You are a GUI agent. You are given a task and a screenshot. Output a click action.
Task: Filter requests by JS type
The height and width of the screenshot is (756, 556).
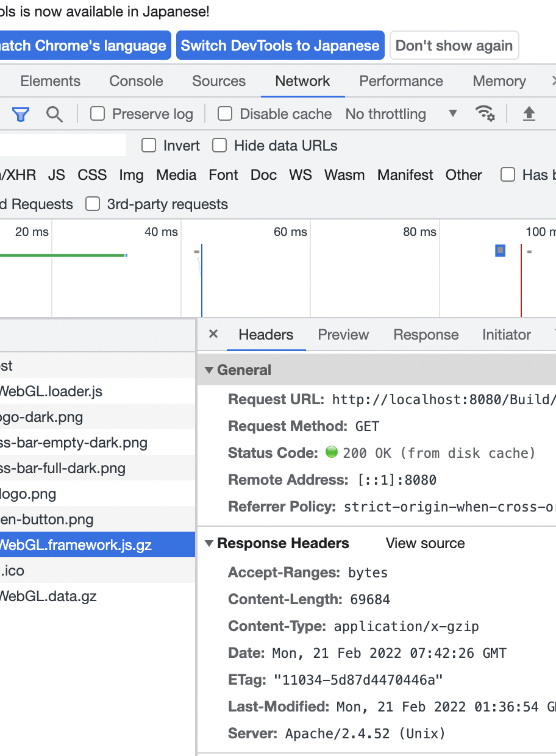click(57, 175)
